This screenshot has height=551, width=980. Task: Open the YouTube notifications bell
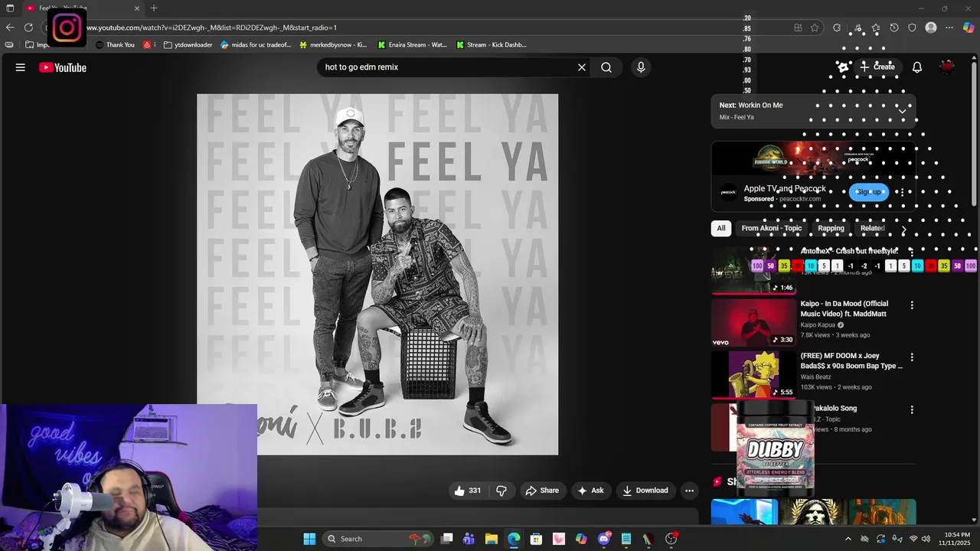917,67
